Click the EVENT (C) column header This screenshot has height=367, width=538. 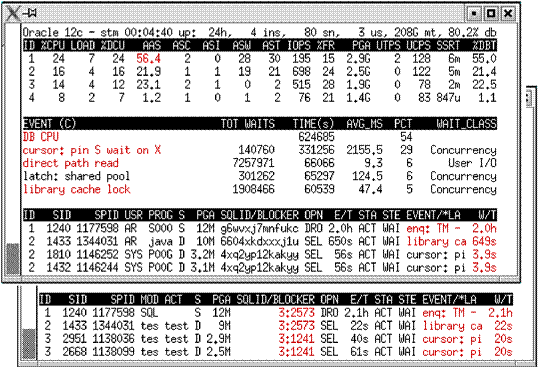pyautogui.click(x=49, y=124)
